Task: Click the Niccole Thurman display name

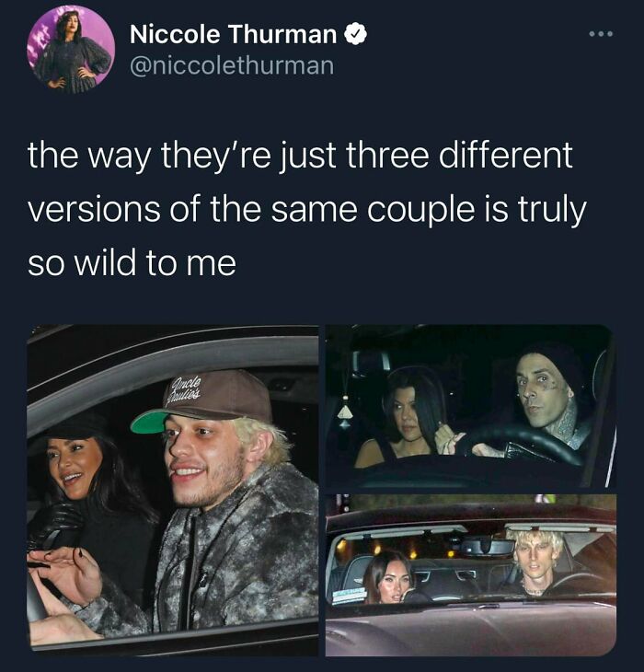Action: (234, 34)
